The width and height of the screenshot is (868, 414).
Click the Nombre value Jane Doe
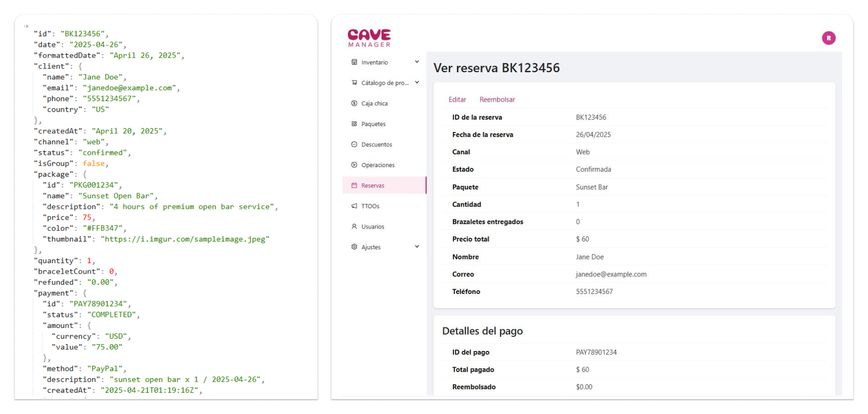coord(590,257)
